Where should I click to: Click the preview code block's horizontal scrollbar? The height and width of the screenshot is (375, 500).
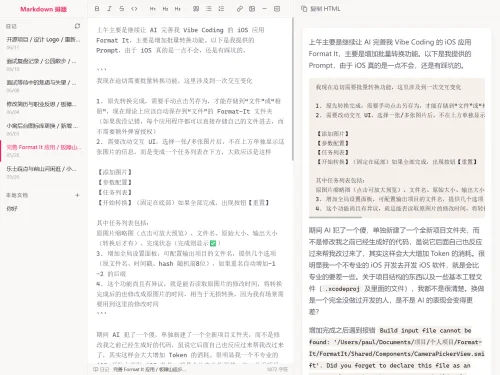coord(335,217)
